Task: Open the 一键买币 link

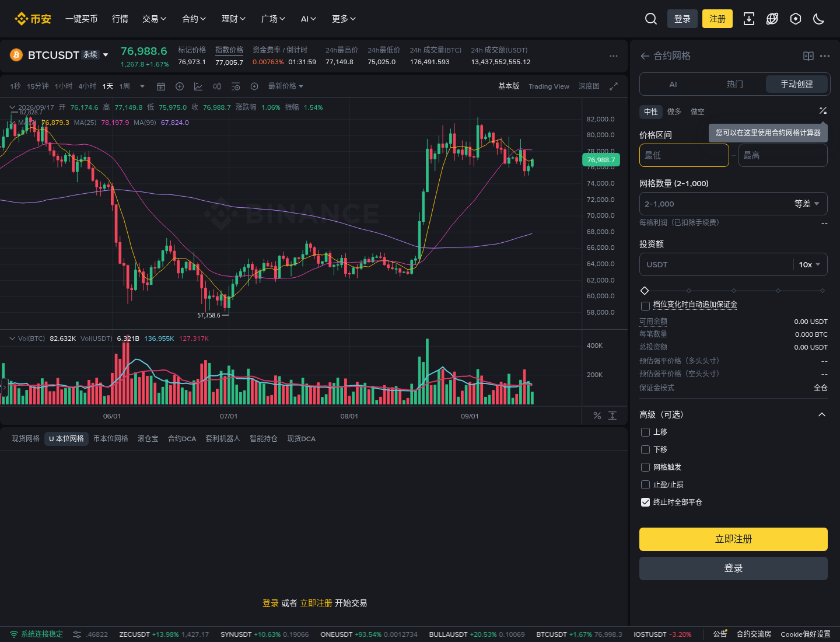Action: click(x=82, y=19)
